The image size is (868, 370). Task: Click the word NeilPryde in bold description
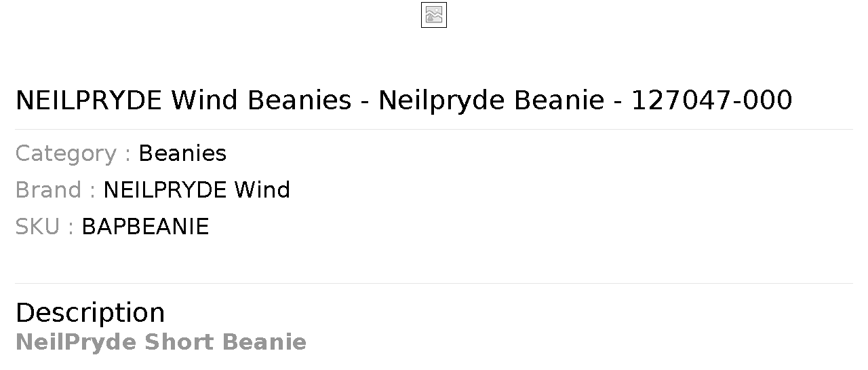pos(76,342)
